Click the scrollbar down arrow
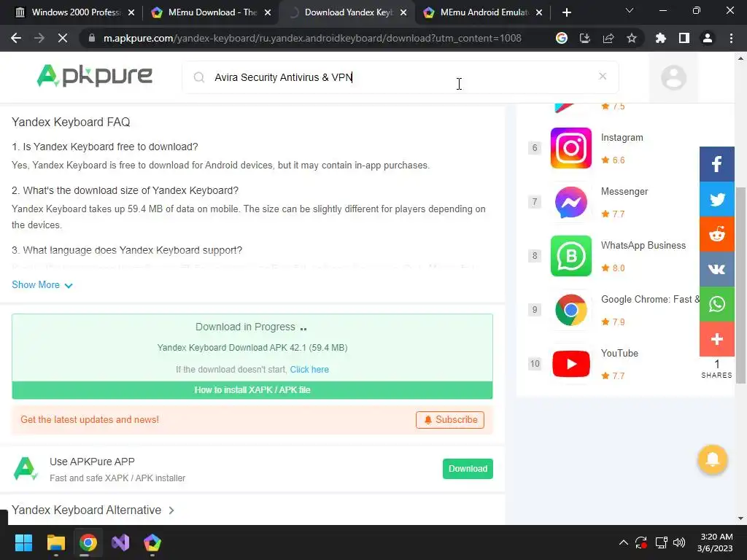This screenshot has height=560, width=747. 740,518
